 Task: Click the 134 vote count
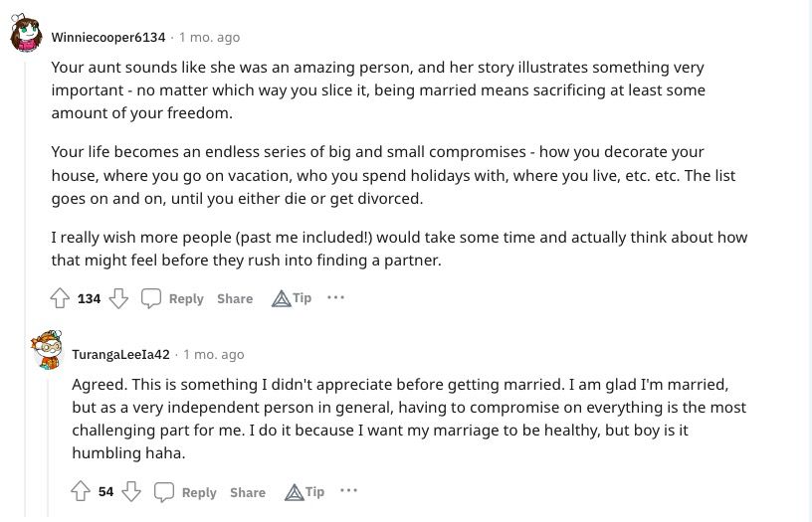click(x=89, y=298)
